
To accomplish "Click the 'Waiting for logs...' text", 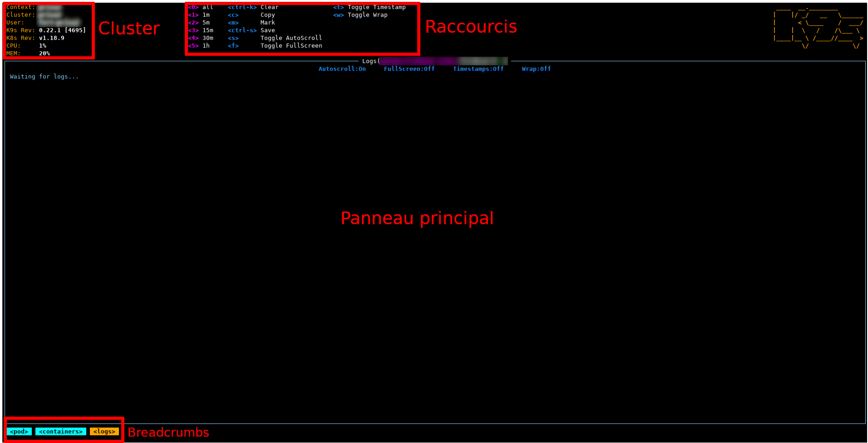I will pyautogui.click(x=44, y=77).
